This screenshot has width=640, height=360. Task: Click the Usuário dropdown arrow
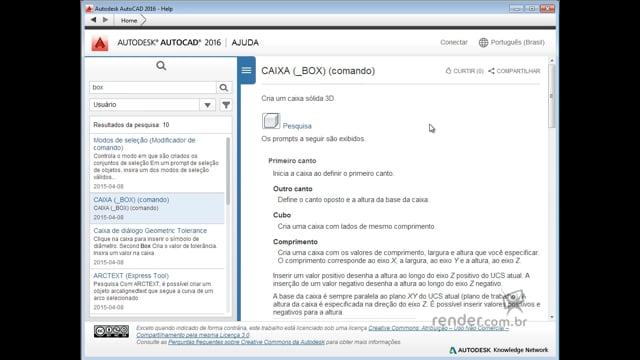click(207, 105)
